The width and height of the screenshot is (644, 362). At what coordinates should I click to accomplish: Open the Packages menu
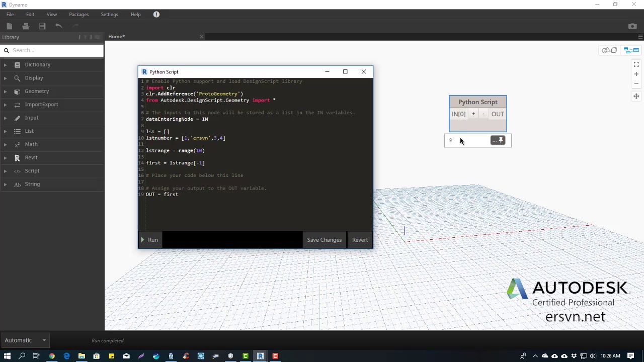point(79,15)
